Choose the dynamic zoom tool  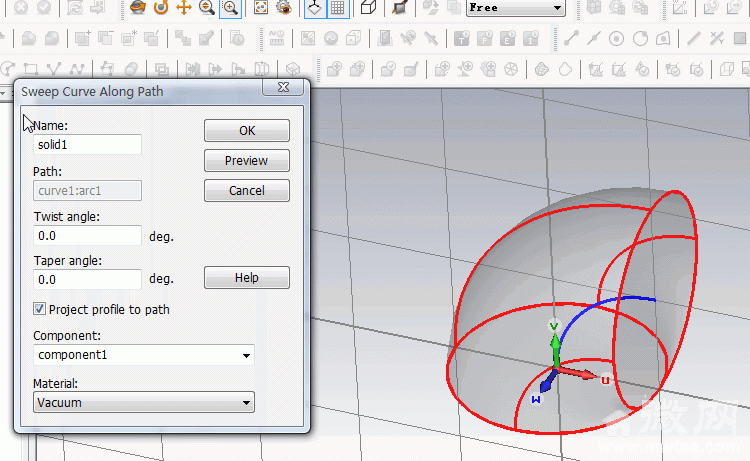coord(207,7)
